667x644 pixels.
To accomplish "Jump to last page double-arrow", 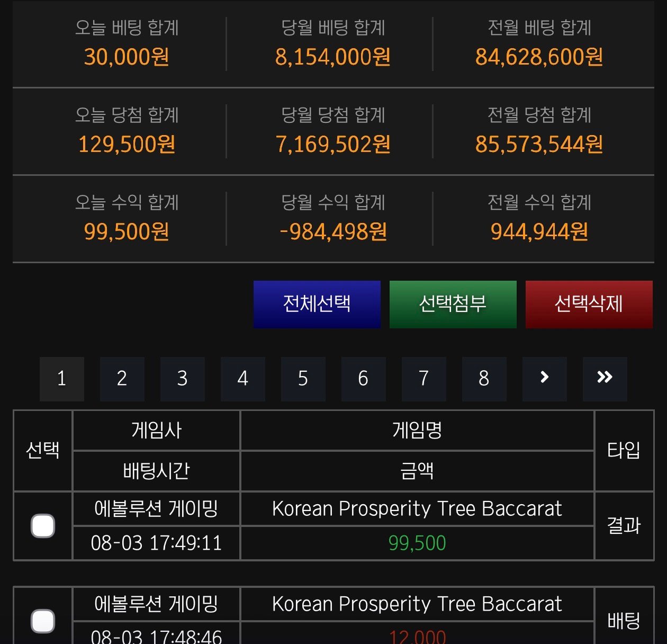I will tap(605, 378).
